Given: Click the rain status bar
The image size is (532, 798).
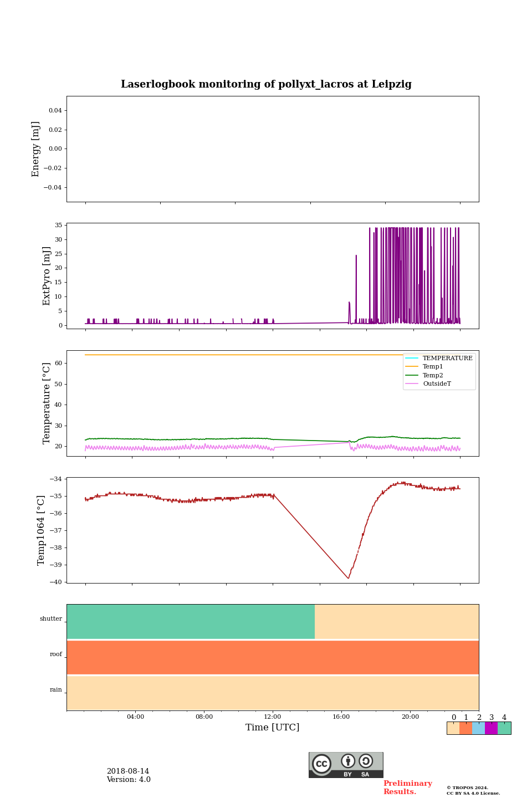Looking at the screenshot, I should tap(273, 693).
